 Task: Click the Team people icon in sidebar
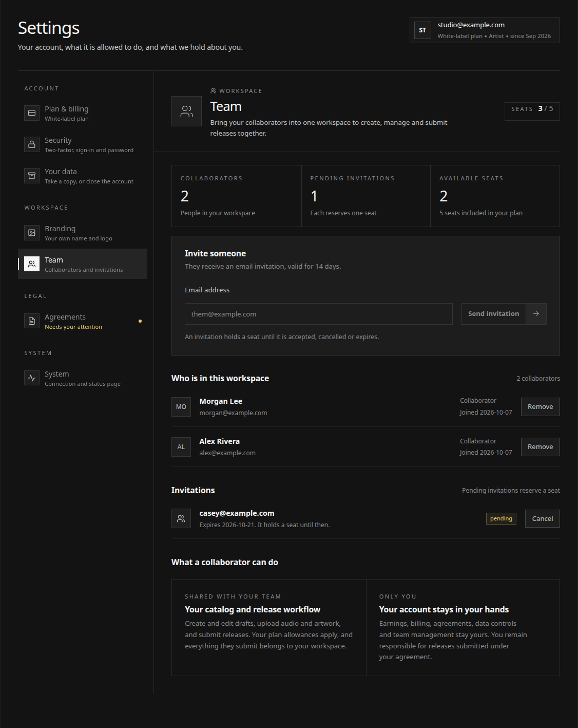(32, 264)
